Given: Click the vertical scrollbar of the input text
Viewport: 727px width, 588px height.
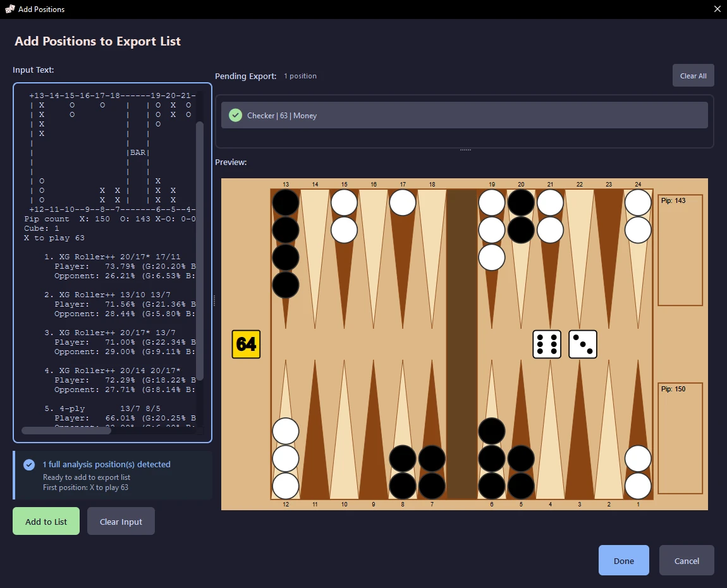Looking at the screenshot, I should (200, 253).
